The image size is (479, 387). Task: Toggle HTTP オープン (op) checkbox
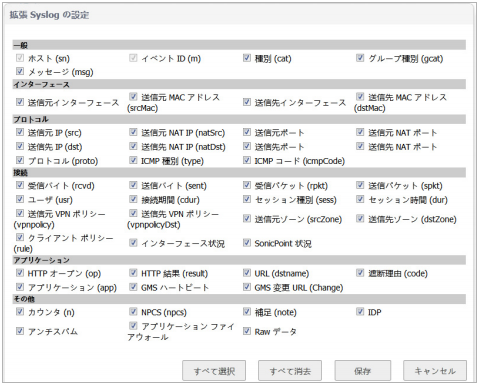[x=20, y=273]
